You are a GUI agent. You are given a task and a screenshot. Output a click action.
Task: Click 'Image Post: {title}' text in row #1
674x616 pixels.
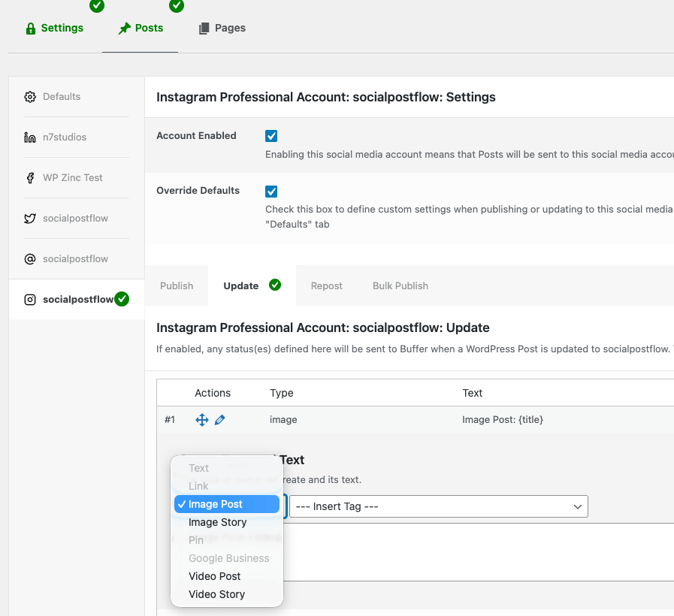point(503,419)
